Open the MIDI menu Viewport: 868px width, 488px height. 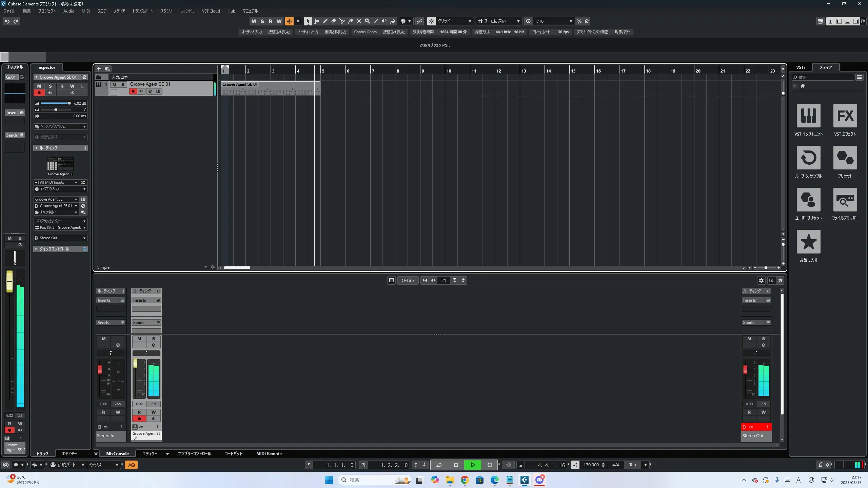(x=86, y=11)
